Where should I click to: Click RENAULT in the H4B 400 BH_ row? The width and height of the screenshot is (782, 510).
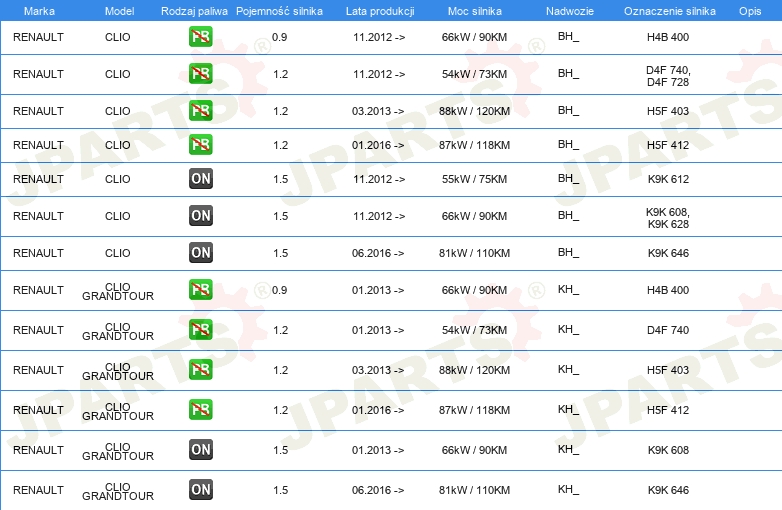click(x=38, y=37)
